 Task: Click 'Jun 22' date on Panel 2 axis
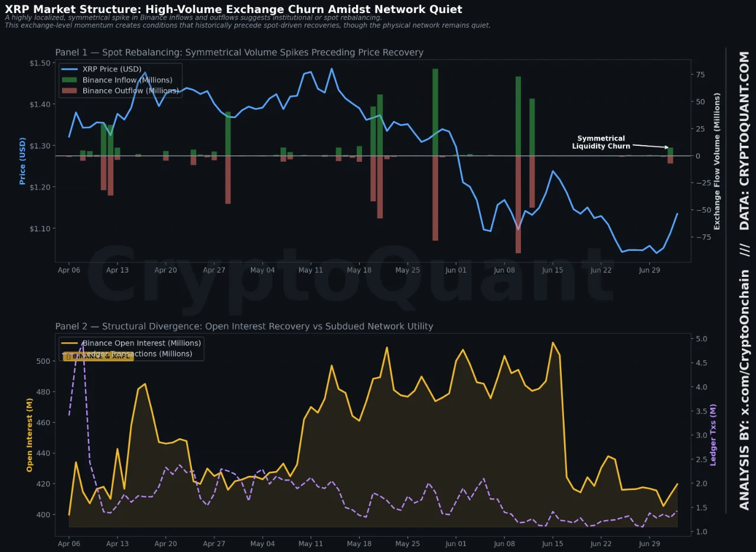click(601, 544)
